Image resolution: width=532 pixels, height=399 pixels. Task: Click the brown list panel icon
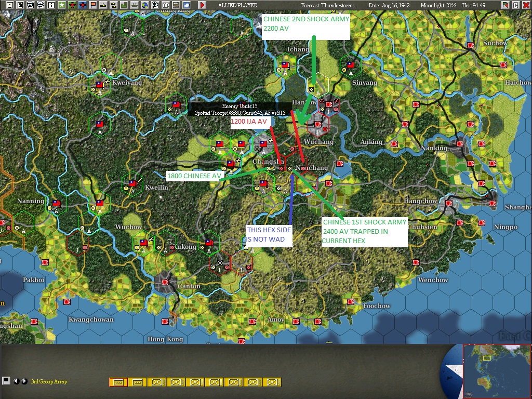point(176,5)
